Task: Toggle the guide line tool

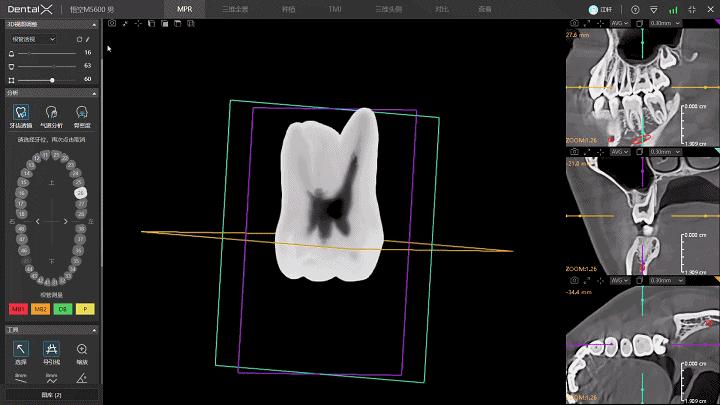Action: 51,349
